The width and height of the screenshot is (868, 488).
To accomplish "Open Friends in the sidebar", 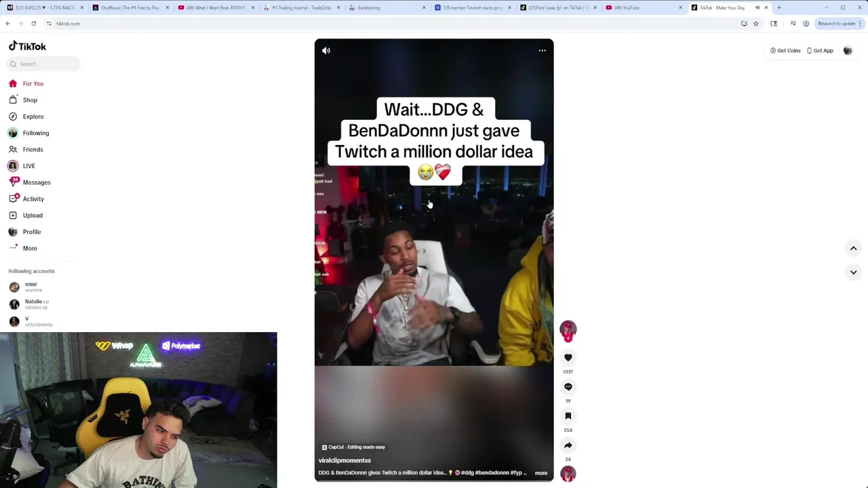I will [26, 149].
